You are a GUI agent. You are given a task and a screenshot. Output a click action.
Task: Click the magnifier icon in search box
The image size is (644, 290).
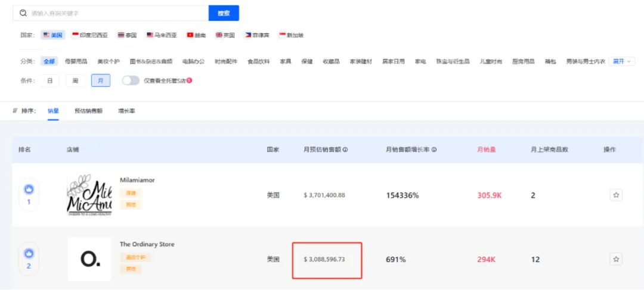[23, 13]
